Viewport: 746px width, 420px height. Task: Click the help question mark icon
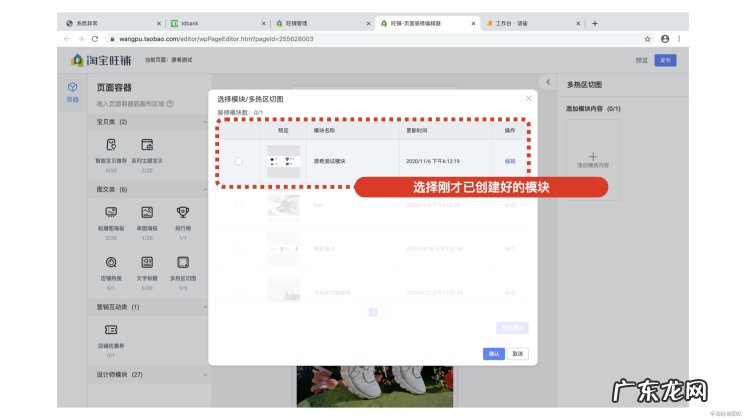[x=170, y=104]
